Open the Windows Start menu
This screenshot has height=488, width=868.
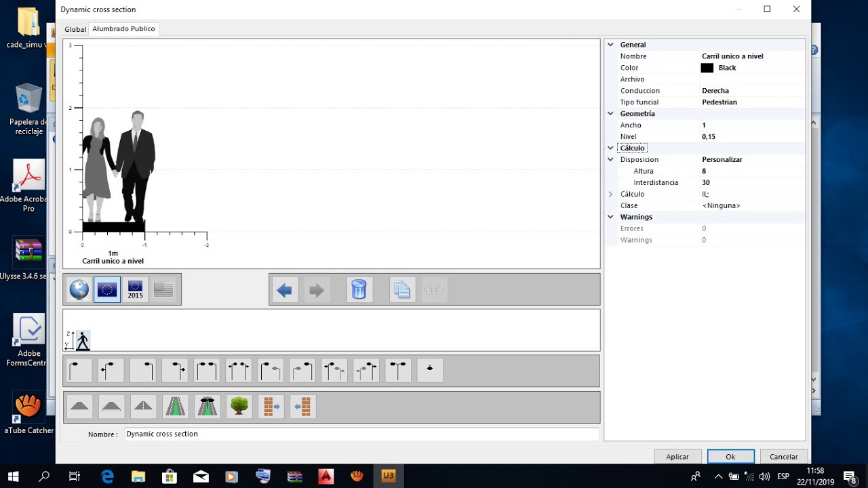[x=13, y=476]
